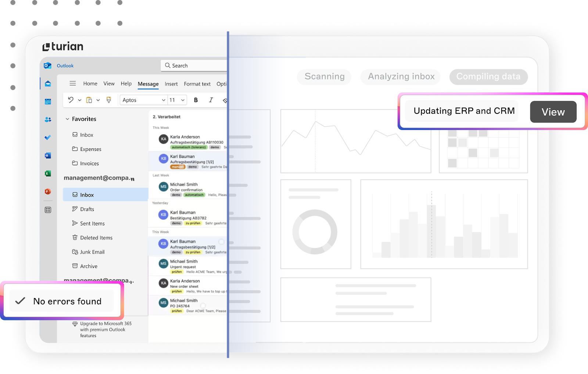Open the Insert ribbon tab

pyautogui.click(x=171, y=84)
